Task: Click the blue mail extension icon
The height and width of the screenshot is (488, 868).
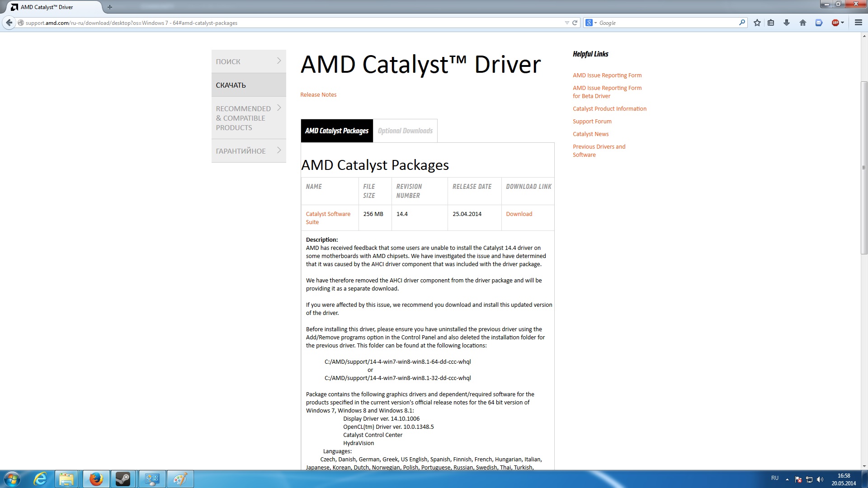Action: point(819,23)
